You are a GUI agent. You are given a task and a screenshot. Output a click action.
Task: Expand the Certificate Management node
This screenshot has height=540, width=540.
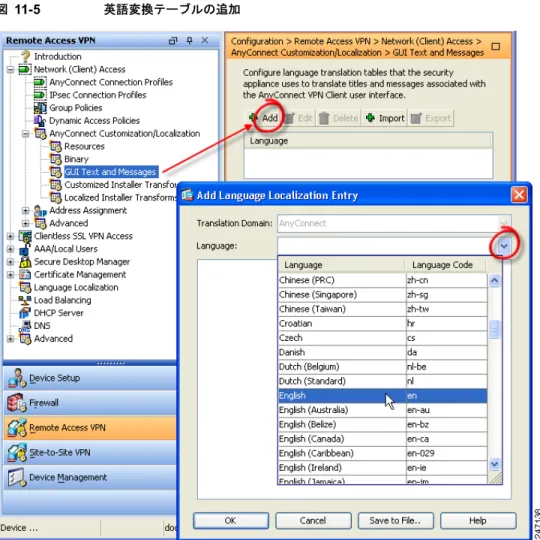click(10, 274)
